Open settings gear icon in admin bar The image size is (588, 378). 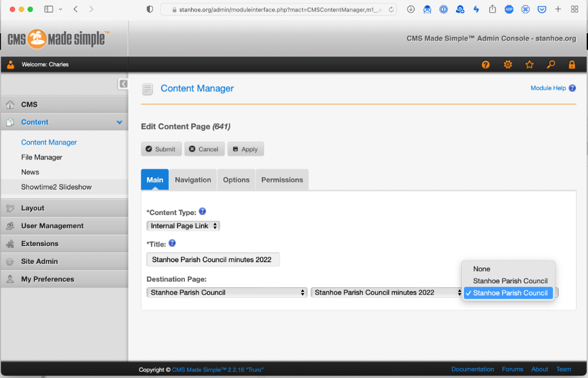coord(508,65)
